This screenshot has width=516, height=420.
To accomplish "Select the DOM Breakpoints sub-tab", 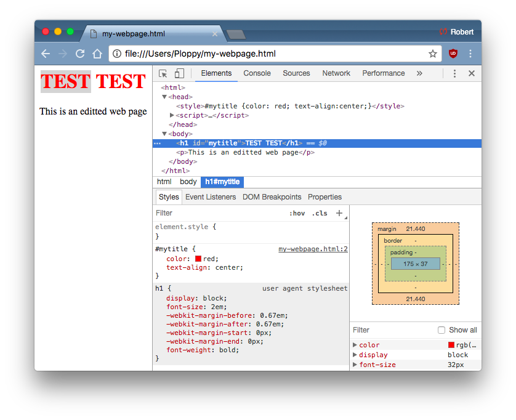I will click(x=272, y=197).
